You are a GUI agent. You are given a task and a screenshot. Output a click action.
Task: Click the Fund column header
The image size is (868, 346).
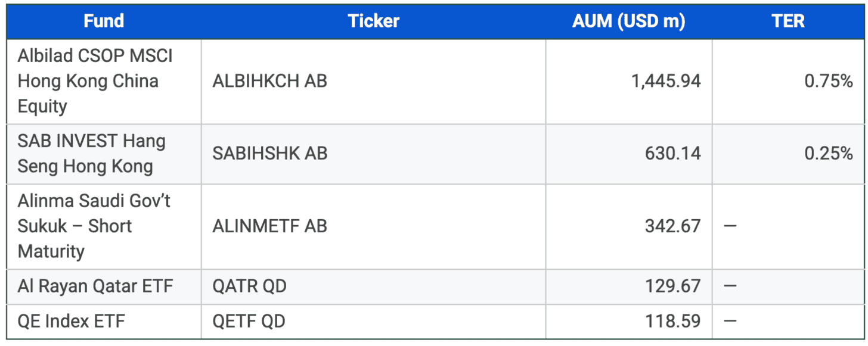[104, 21]
